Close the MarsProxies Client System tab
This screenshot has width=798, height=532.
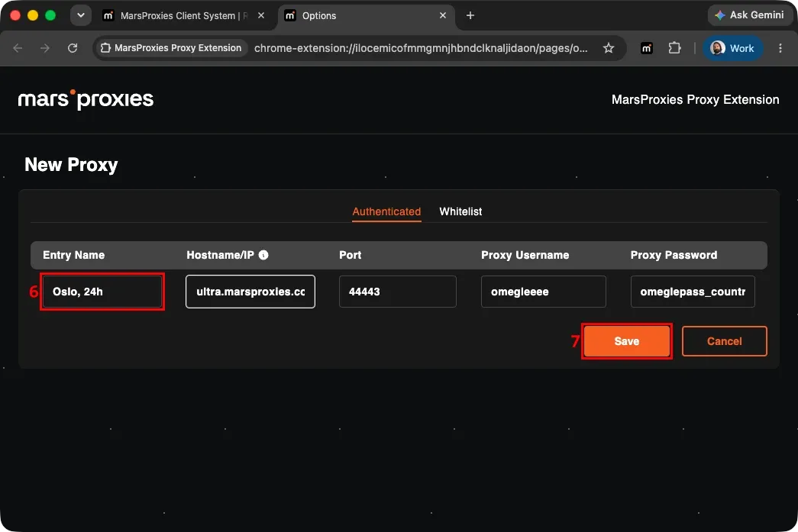tap(261, 16)
